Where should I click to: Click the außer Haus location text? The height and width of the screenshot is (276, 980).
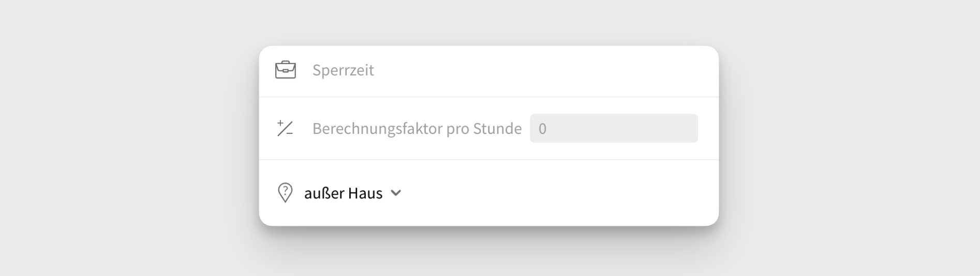pyautogui.click(x=343, y=193)
